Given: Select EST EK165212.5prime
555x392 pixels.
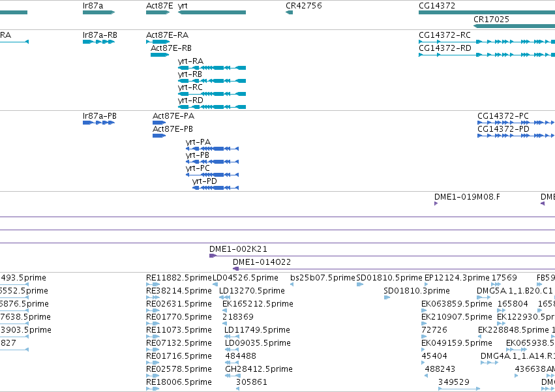Looking at the screenshot, I should 224,310.
